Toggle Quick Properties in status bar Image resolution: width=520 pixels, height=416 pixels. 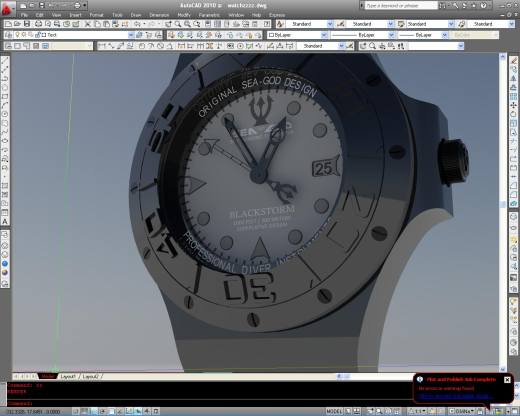[155, 411]
